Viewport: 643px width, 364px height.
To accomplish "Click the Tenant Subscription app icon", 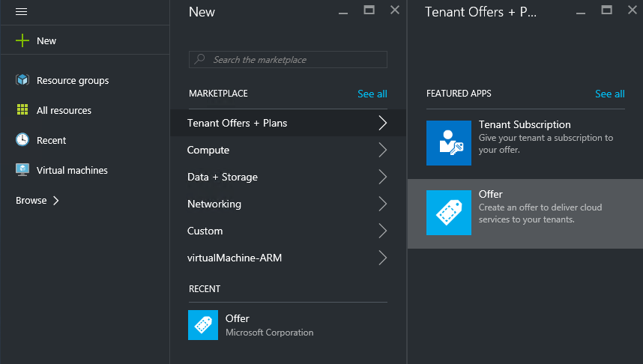I will tap(448, 142).
